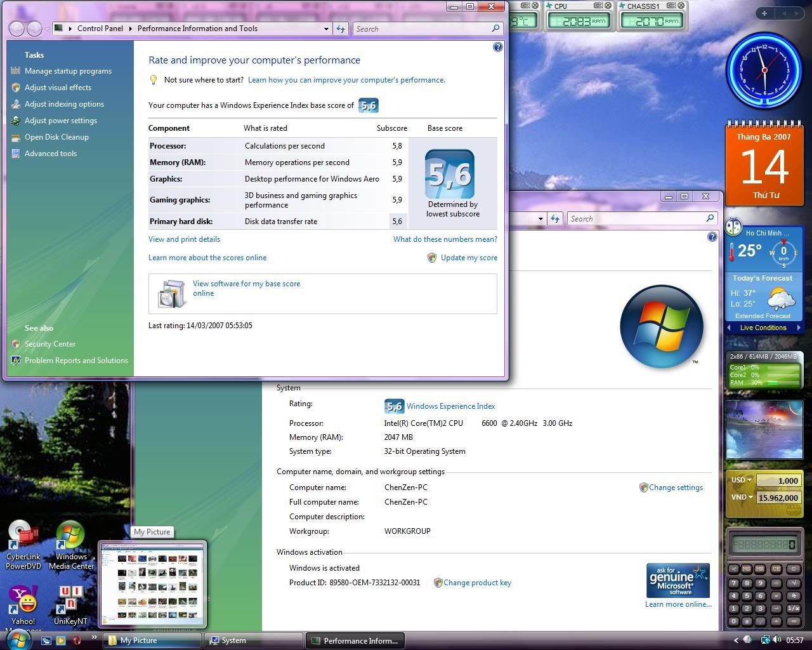Show hidden tray icons arrow
The height and width of the screenshot is (650, 812).
[x=736, y=640]
